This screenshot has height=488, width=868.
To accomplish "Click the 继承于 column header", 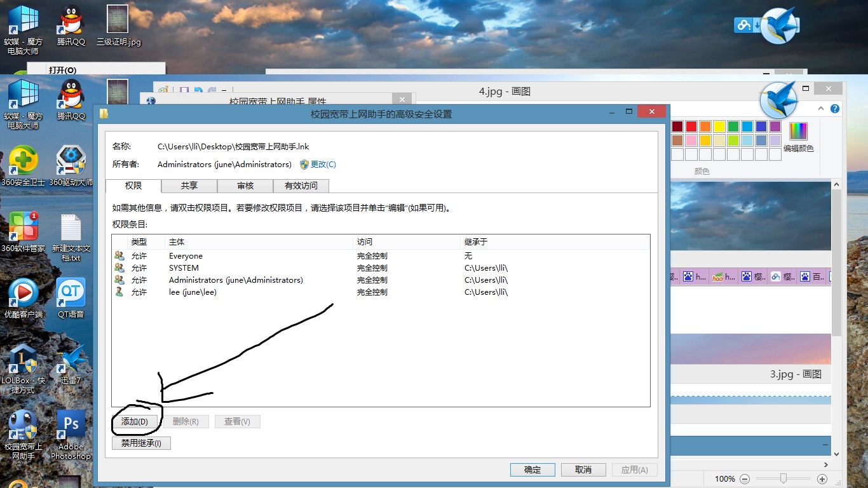I will pos(555,242).
